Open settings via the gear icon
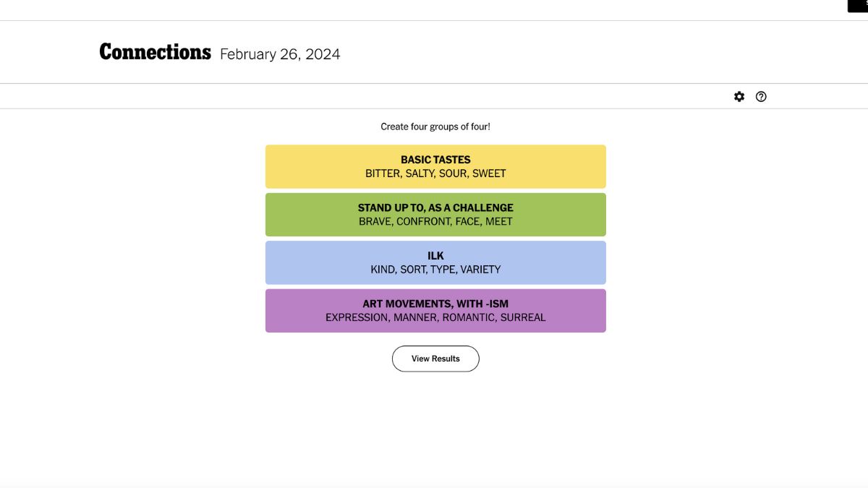 click(x=739, y=96)
